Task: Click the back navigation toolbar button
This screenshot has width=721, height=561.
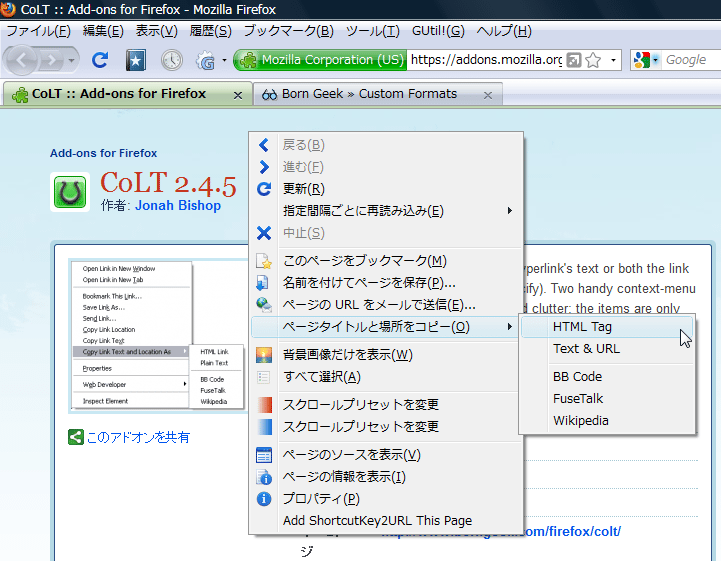Action: tap(21, 60)
